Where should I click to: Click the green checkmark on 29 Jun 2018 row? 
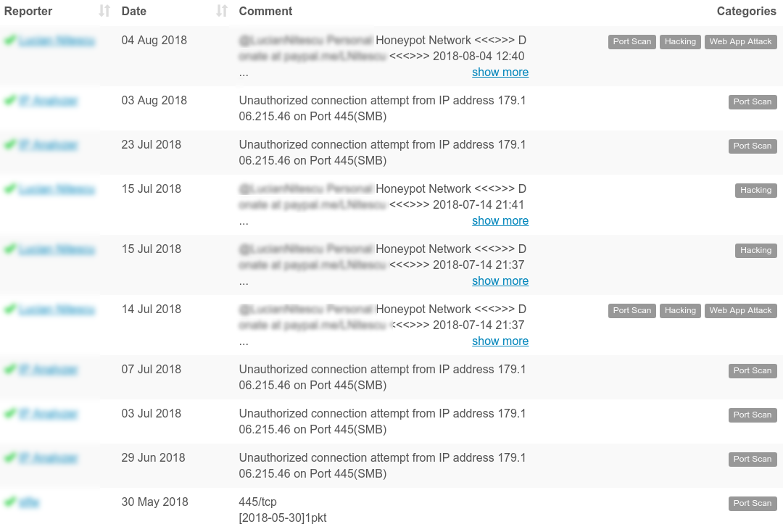pos(10,458)
